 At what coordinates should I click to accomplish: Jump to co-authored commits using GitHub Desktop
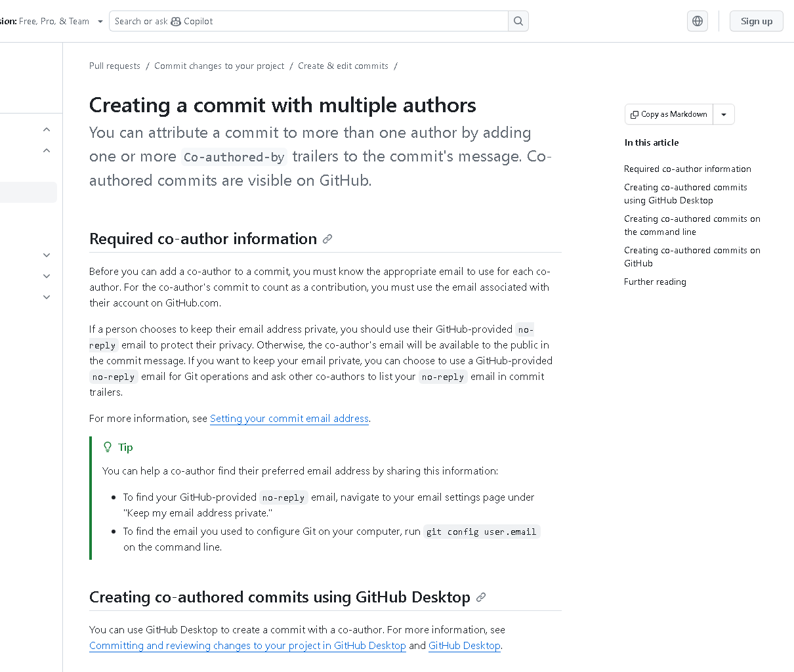(x=686, y=194)
